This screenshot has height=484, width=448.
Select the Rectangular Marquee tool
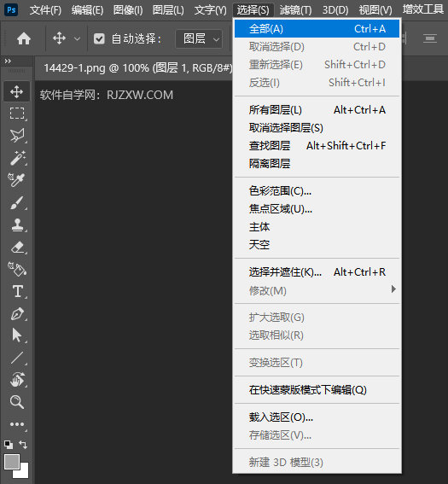coord(17,114)
